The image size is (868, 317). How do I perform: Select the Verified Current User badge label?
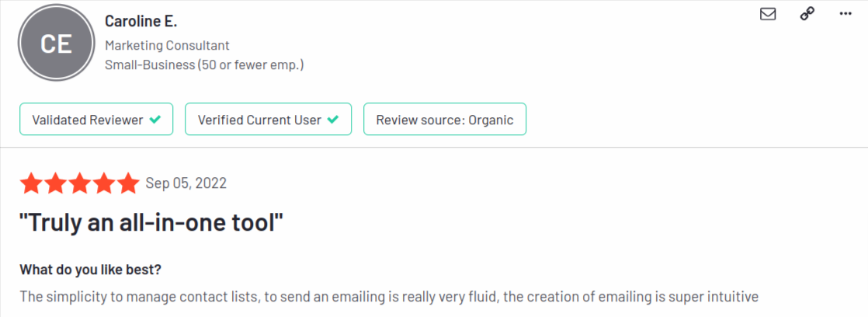[259, 120]
